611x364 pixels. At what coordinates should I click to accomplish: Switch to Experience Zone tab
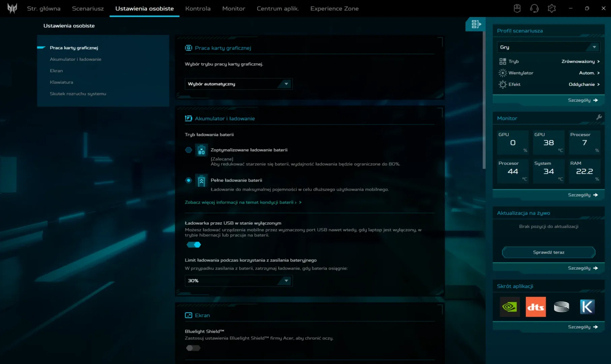(x=334, y=8)
